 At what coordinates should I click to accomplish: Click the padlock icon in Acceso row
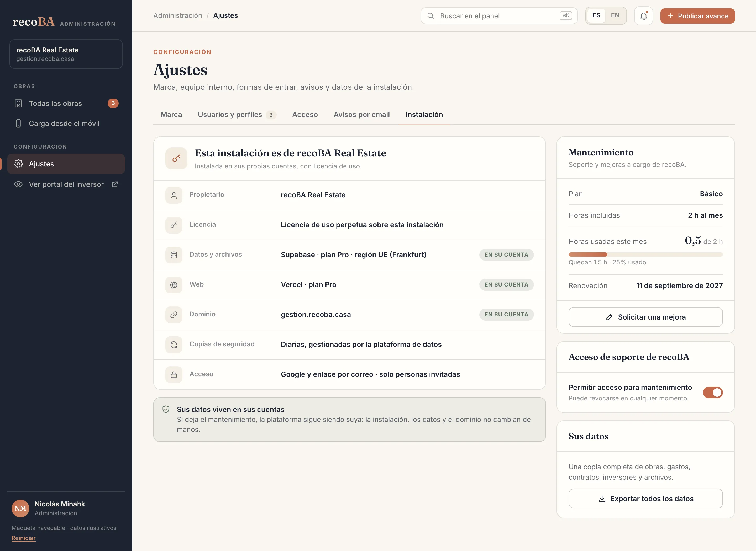click(x=174, y=375)
